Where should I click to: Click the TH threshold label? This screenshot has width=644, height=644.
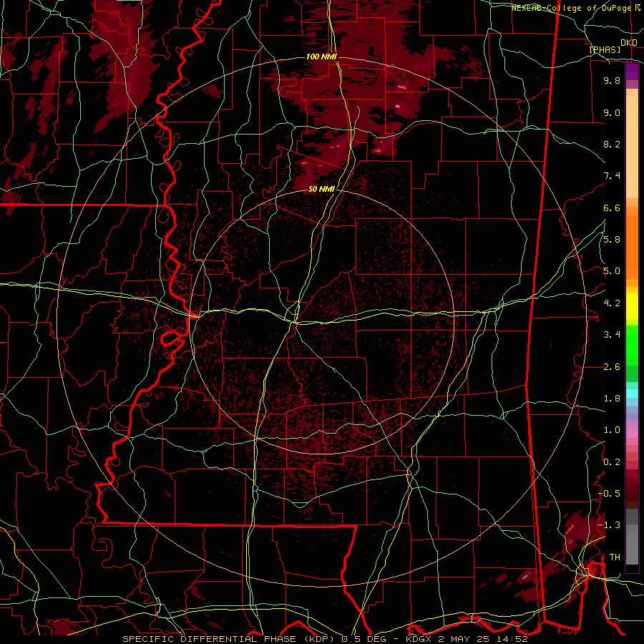click(x=615, y=557)
